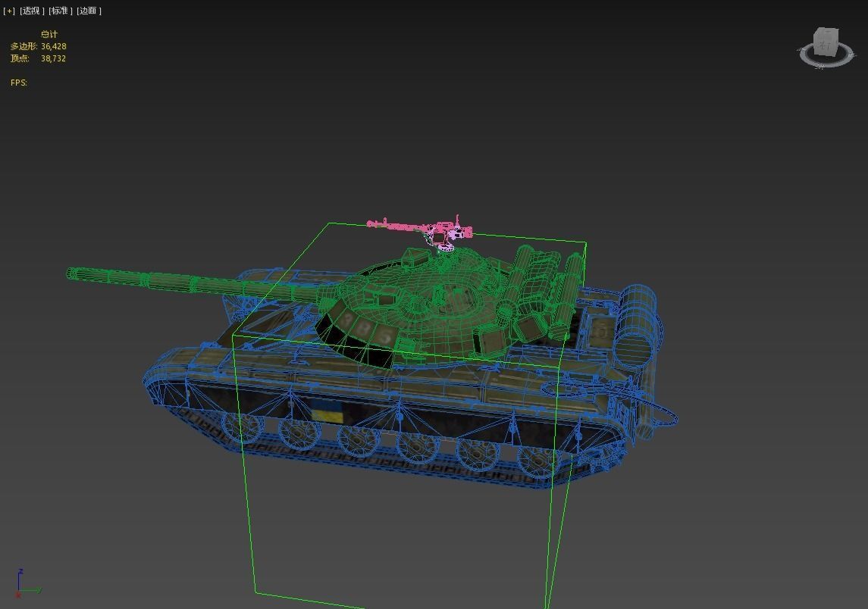Open the [+] general viewport menu

pyautogui.click(x=9, y=11)
